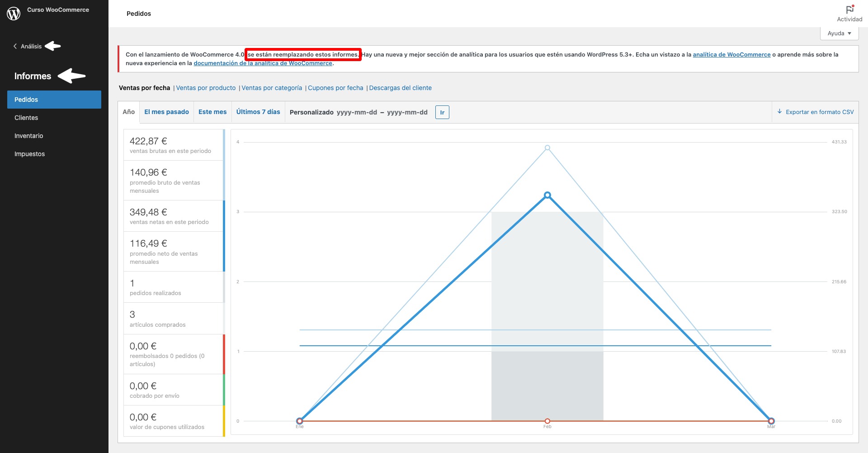Image resolution: width=868 pixels, height=453 pixels.
Task: Click the WordPress logo icon
Action: click(x=14, y=14)
